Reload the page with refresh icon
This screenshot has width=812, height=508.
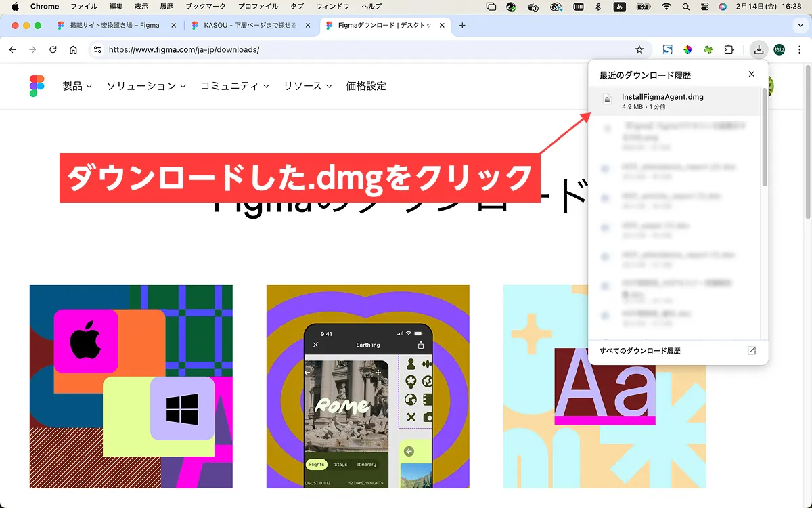point(53,49)
